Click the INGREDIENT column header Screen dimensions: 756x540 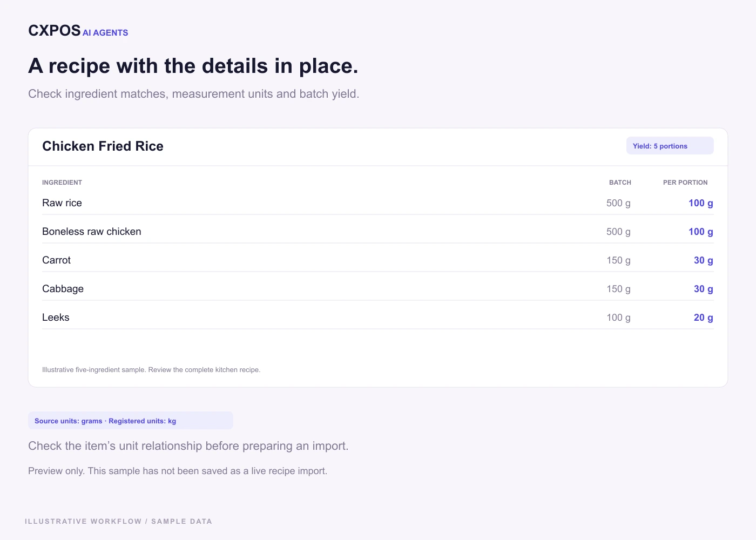tap(62, 183)
